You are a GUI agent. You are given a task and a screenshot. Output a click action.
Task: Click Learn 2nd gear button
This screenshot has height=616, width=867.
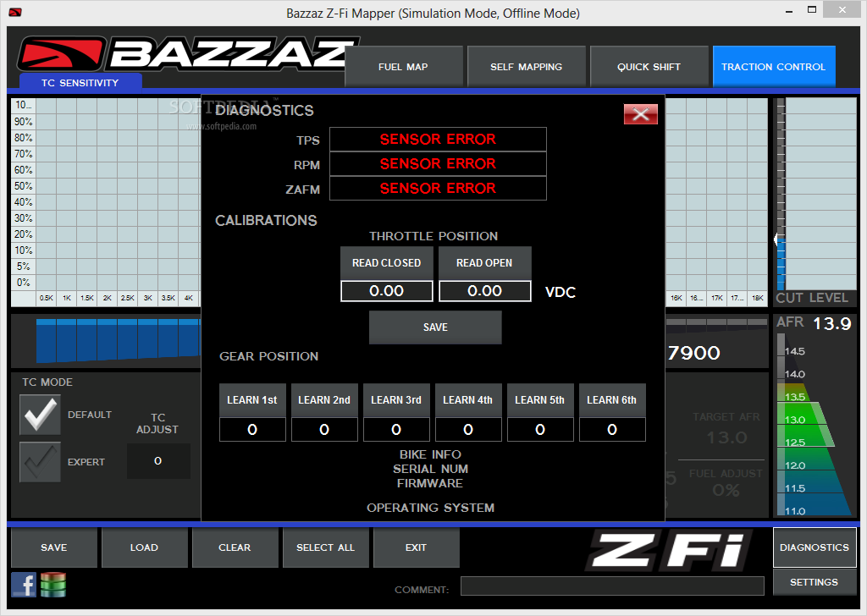pyautogui.click(x=324, y=400)
